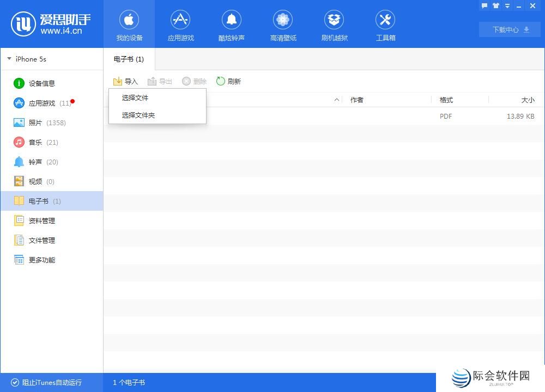Image resolution: width=545 pixels, height=392 pixels.
Task: Toggle the sort order on the title column
Action: 337,100
